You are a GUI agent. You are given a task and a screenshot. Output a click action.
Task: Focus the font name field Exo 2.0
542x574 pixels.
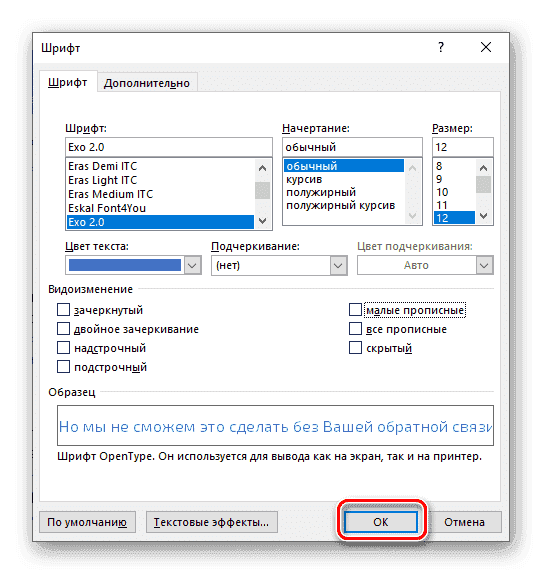pos(169,147)
